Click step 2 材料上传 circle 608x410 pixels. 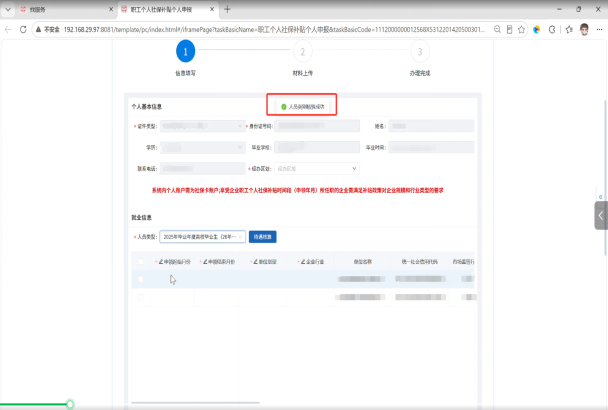[x=303, y=51]
